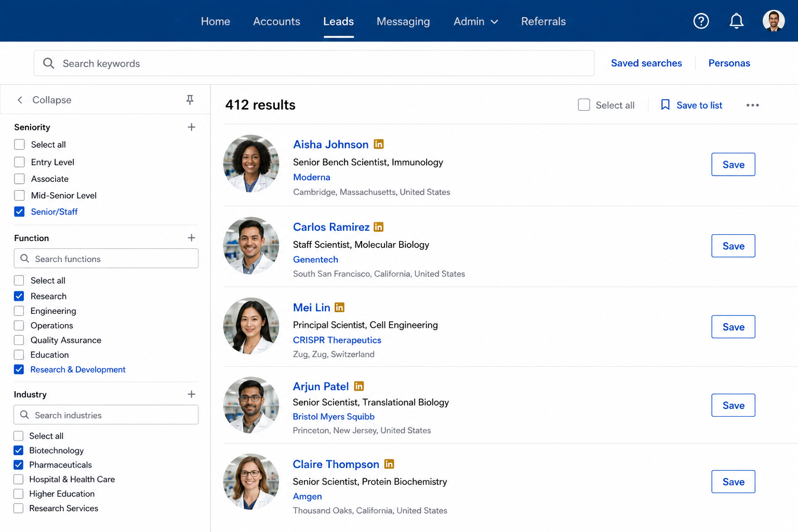This screenshot has width=798, height=532.
Task: Open Aisha Johnson's profile name link
Action: (330, 144)
